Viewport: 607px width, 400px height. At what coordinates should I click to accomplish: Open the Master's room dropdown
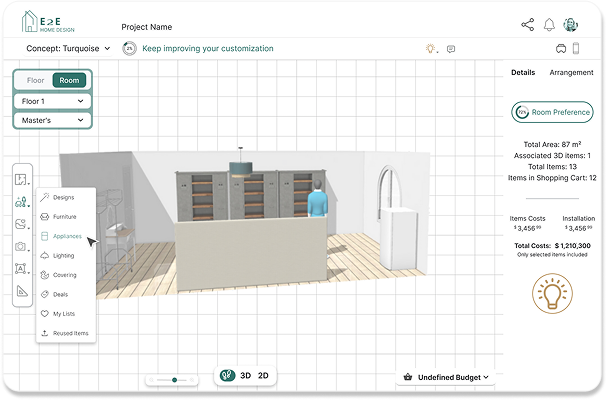(x=53, y=120)
